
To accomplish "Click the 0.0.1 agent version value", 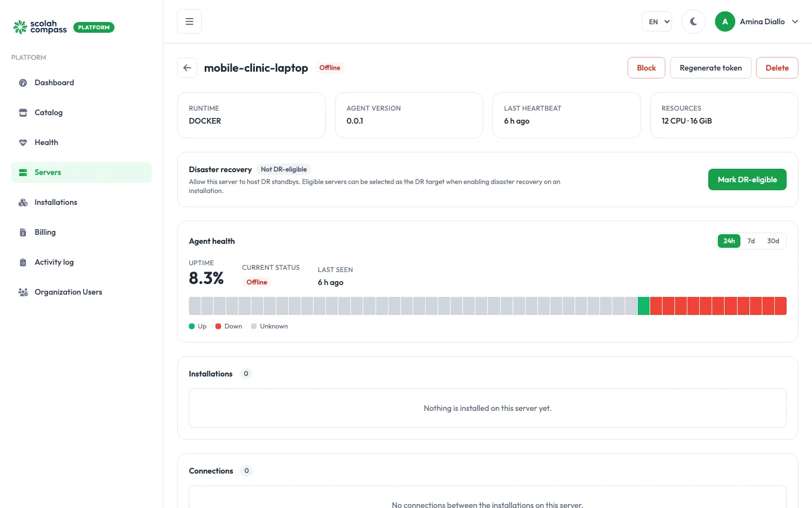I will click(355, 121).
